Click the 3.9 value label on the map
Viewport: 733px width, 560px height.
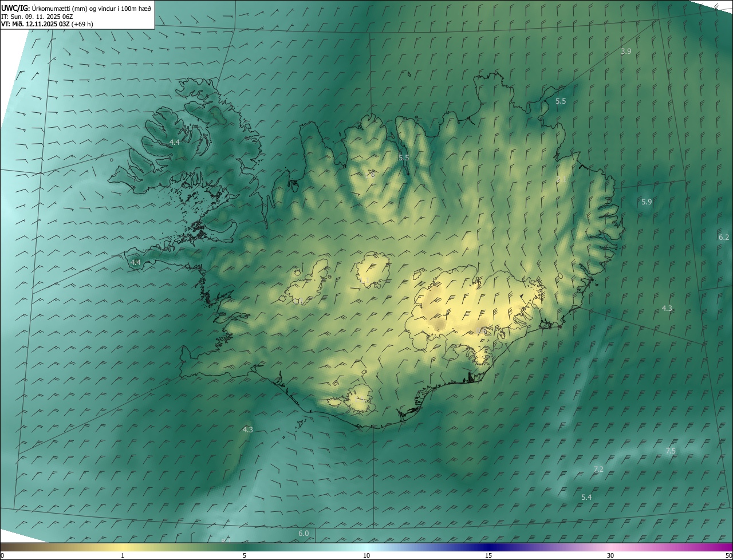626,52
